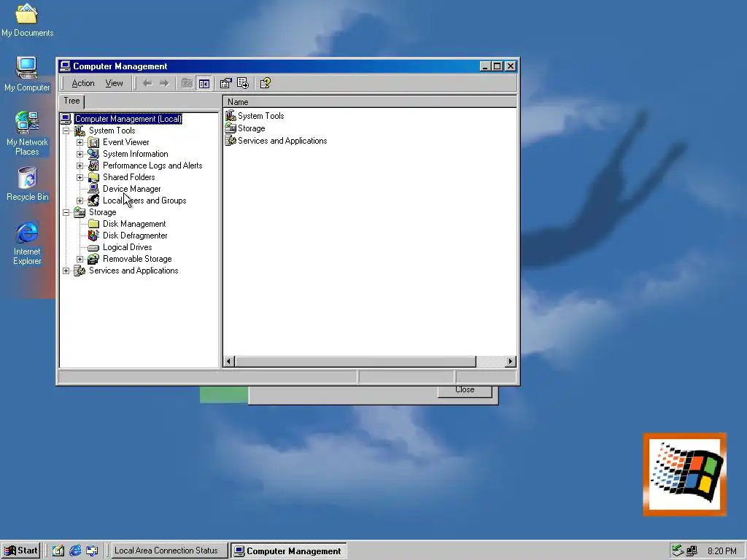Click Outlook Express quick launch icon
Screen dimensions: 747x560
[92, 551]
